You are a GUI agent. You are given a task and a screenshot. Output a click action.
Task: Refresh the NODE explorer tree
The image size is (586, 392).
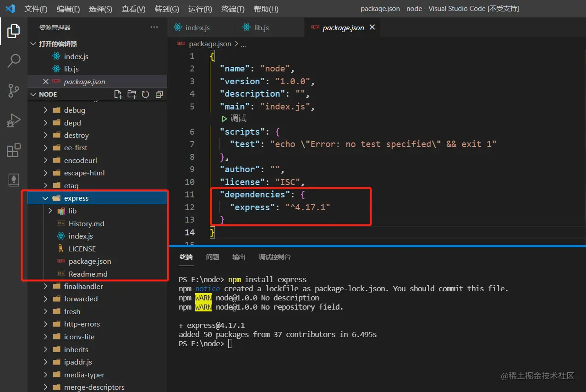(145, 94)
